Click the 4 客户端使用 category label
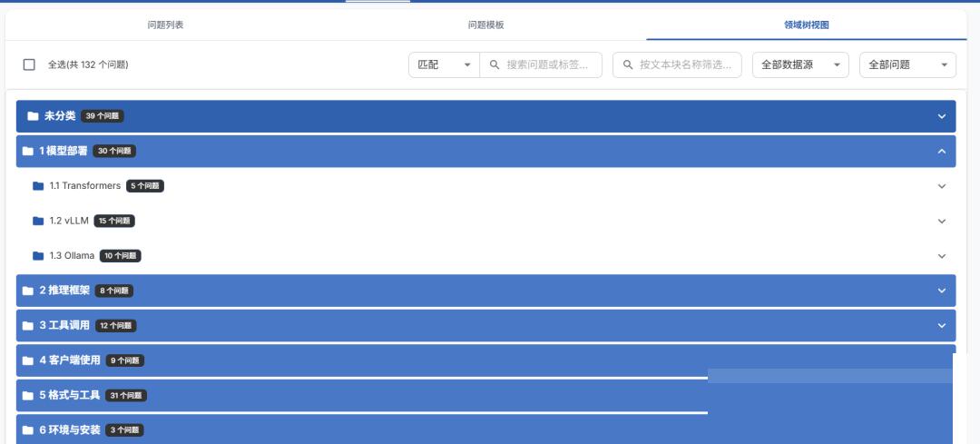The image size is (980, 444). click(69, 360)
